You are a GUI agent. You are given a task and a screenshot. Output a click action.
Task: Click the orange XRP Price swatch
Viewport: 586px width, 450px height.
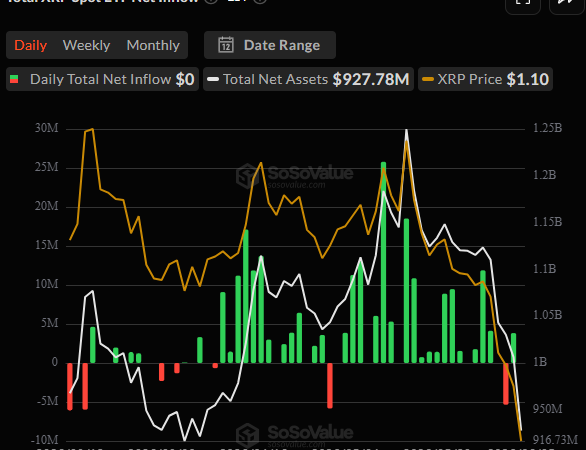click(x=428, y=79)
